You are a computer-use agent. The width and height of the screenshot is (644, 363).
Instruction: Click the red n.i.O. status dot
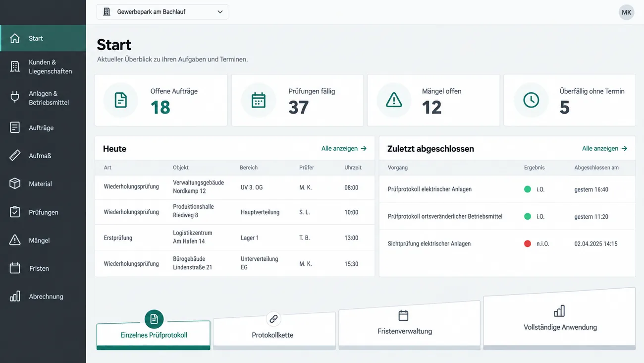pos(528,243)
